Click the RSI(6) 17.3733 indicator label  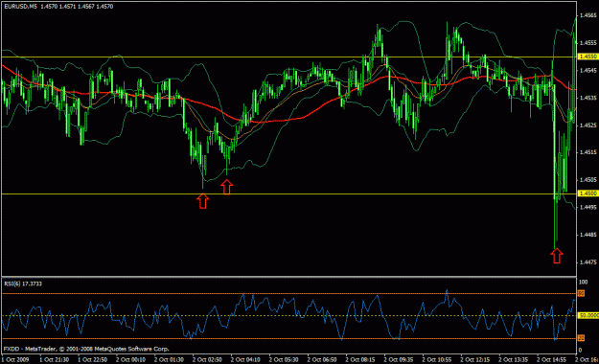[23, 284]
